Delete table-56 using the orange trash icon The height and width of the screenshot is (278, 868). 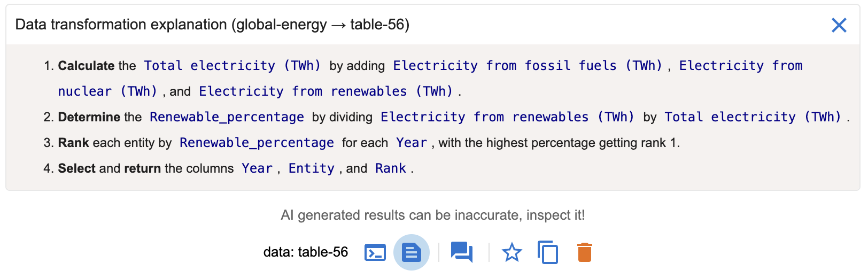pyautogui.click(x=585, y=252)
